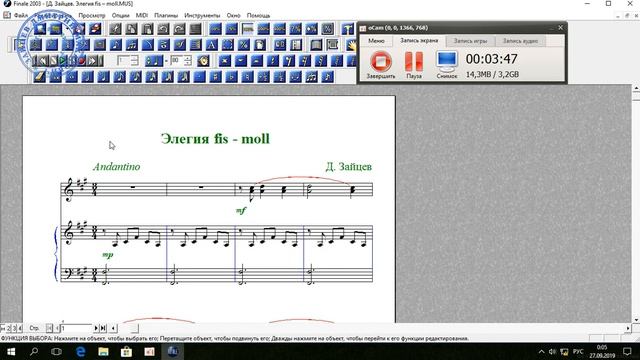Choose the sharp accidental icon

coord(216,76)
